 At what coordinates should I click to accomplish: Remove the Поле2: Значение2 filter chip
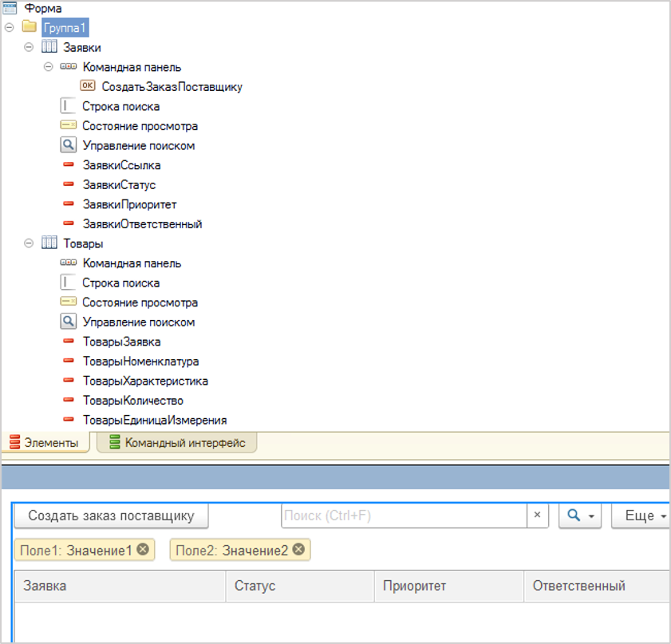point(298,549)
